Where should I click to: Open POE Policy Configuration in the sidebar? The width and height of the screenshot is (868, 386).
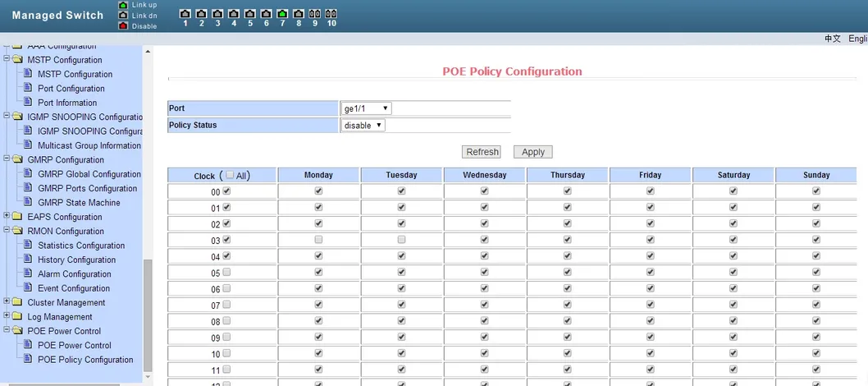tap(85, 360)
